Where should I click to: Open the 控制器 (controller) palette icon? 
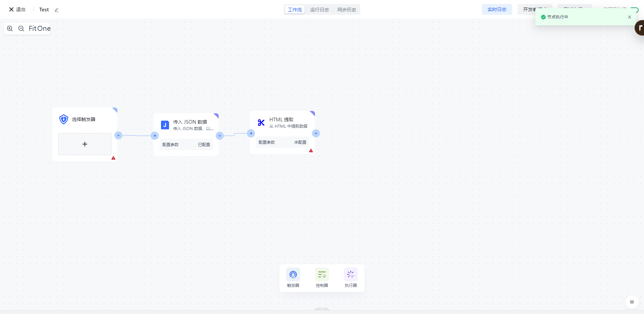point(322,275)
